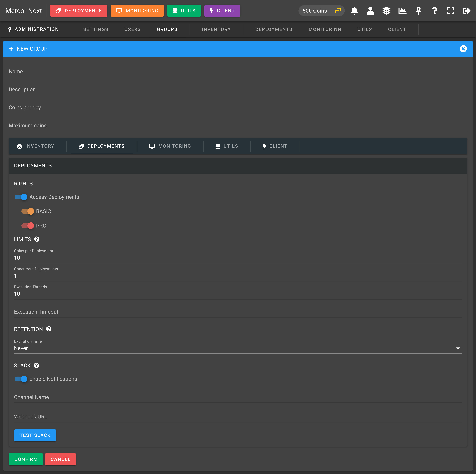Open the red Deployments top button

[x=79, y=11]
